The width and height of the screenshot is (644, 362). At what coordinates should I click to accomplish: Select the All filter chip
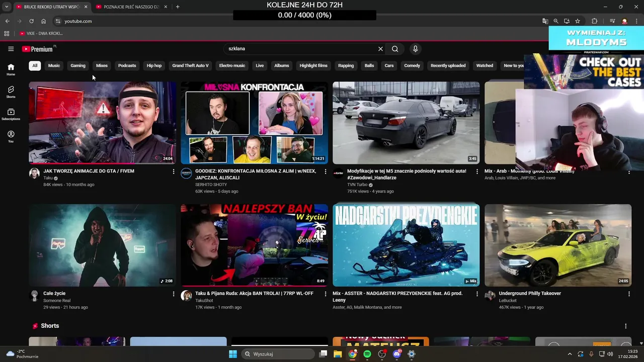pos(35,65)
